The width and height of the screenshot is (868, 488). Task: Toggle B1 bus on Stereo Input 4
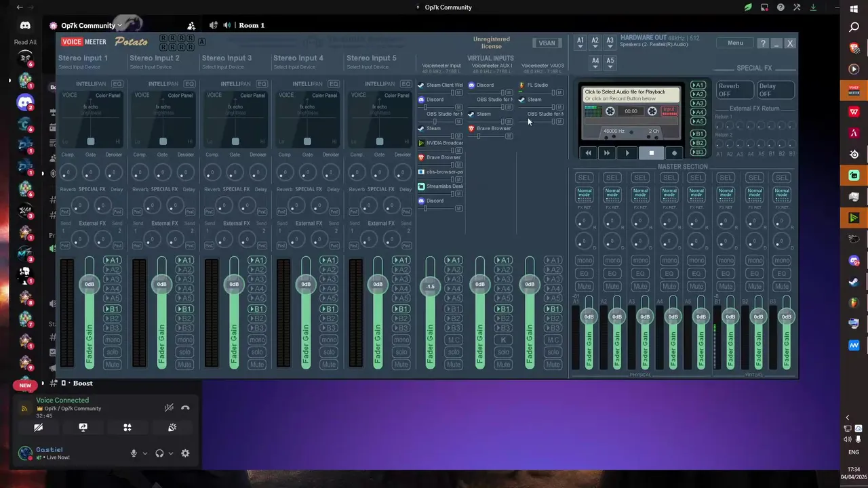pos(329,309)
